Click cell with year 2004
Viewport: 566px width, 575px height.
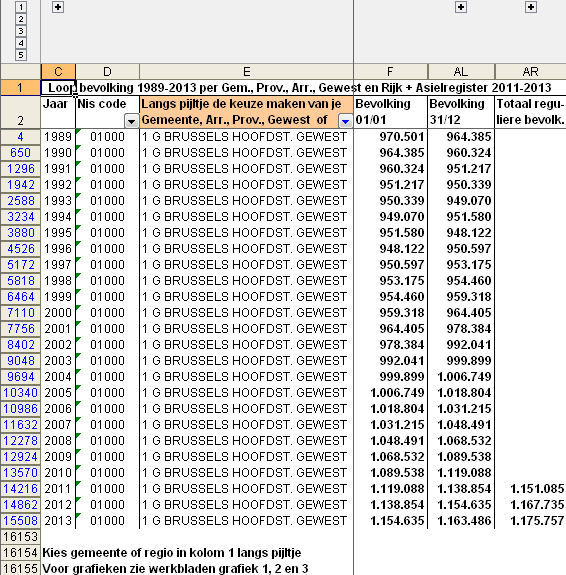[x=58, y=377]
